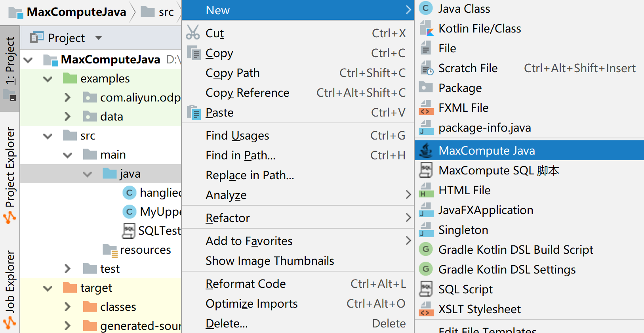Expand the com.aliyun.odp package
The height and width of the screenshot is (333, 644).
point(67,98)
